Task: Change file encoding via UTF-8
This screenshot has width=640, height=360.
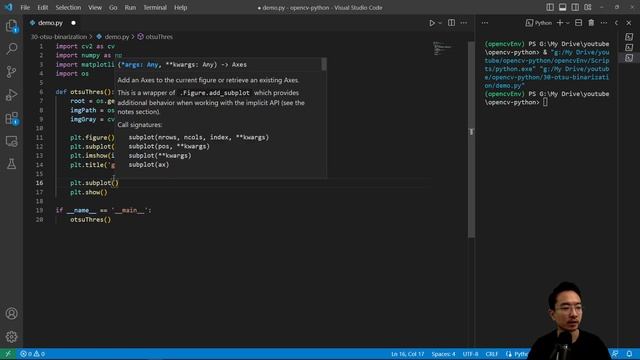Action: point(470,354)
